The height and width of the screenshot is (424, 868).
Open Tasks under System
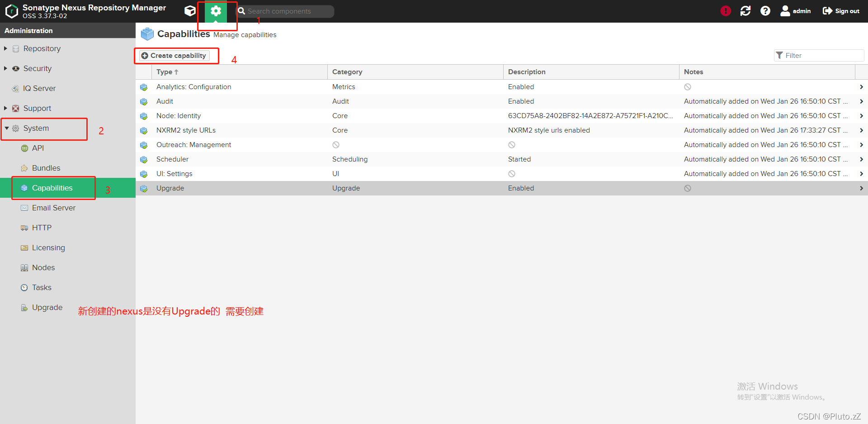[x=42, y=287]
